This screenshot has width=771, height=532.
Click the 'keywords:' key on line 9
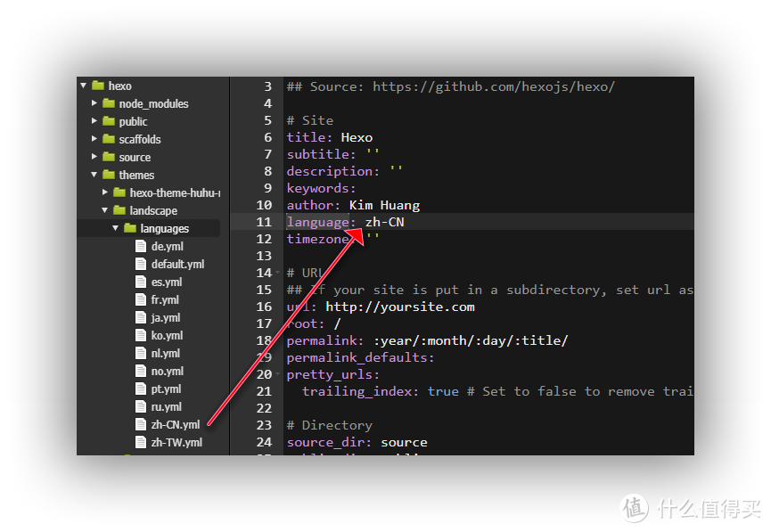coord(321,188)
